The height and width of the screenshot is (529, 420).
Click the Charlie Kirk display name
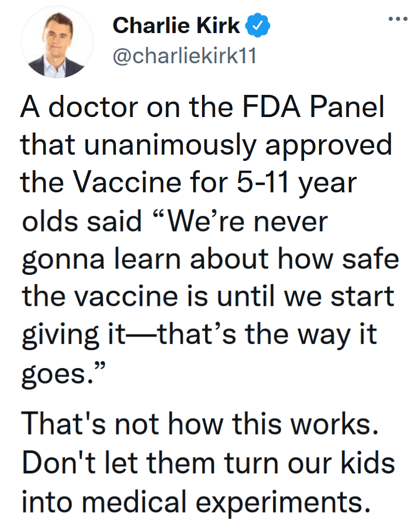(177, 25)
